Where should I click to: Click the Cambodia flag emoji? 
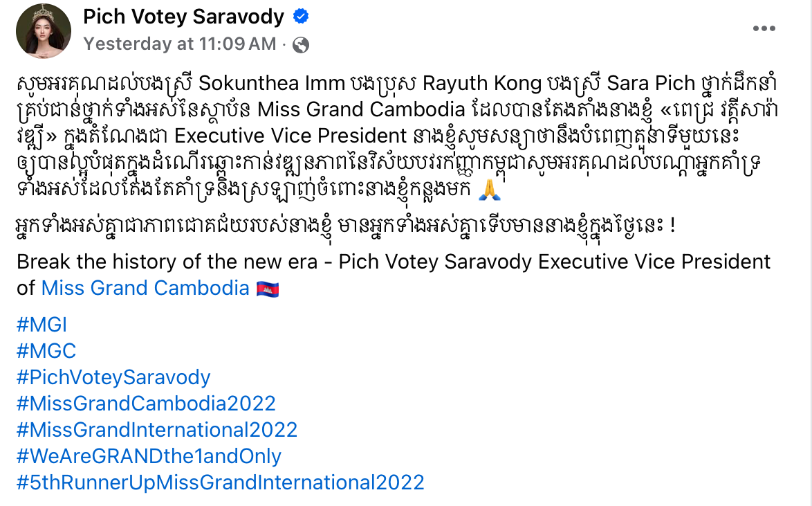268,289
